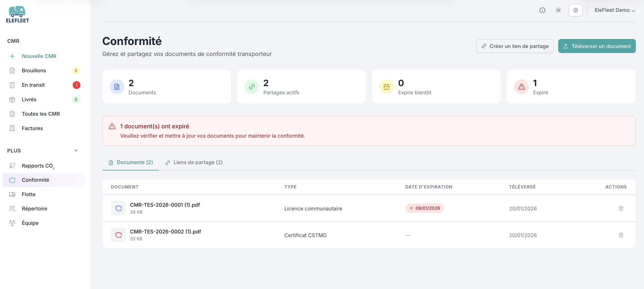644x289 pixels.
Task: Switch to Liens de partage tab
Action: point(194,162)
